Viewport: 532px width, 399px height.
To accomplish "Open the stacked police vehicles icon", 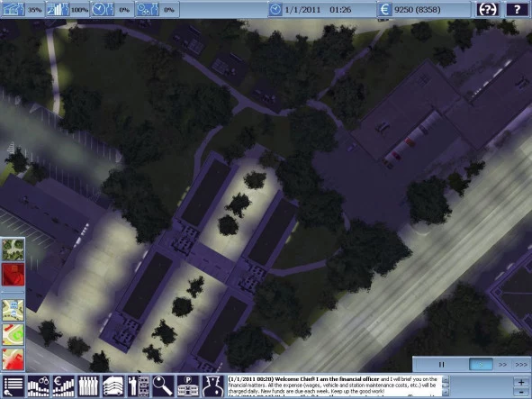I will click(113, 386).
